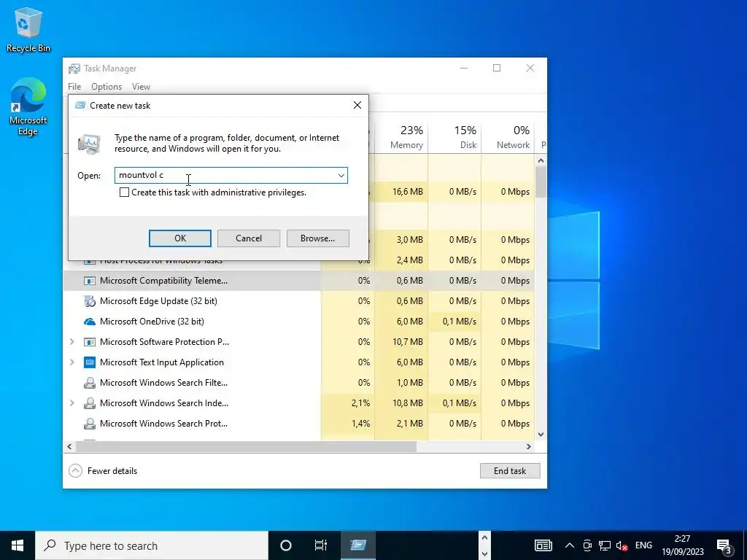Switch the ENG input language indicator

tap(643, 545)
